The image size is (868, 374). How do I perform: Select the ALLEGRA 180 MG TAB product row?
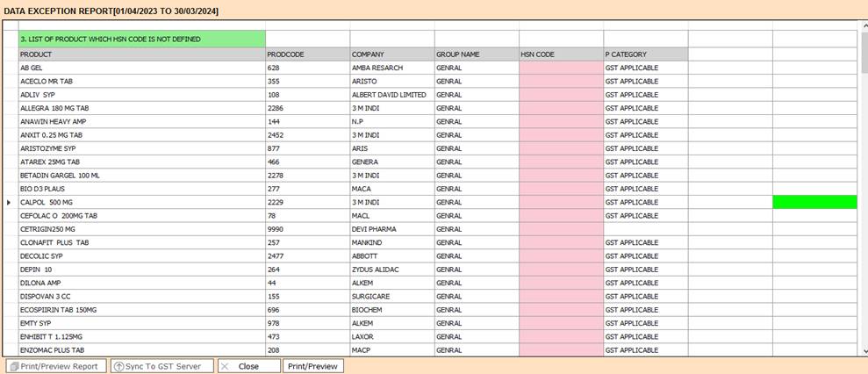(140, 108)
